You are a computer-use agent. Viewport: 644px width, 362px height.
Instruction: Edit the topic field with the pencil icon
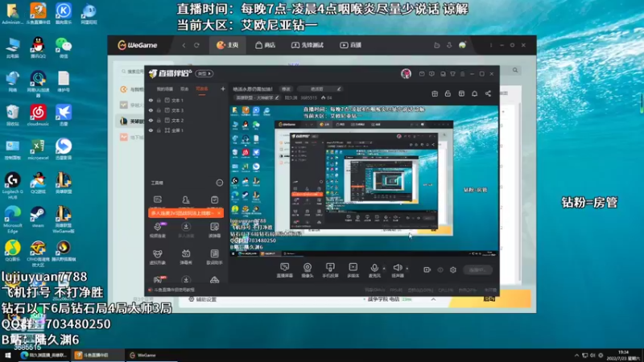(x=339, y=88)
